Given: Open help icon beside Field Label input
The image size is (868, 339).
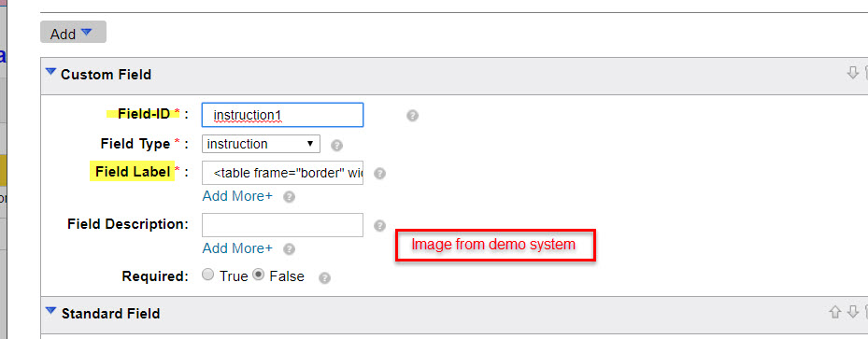Looking at the screenshot, I should click(379, 174).
